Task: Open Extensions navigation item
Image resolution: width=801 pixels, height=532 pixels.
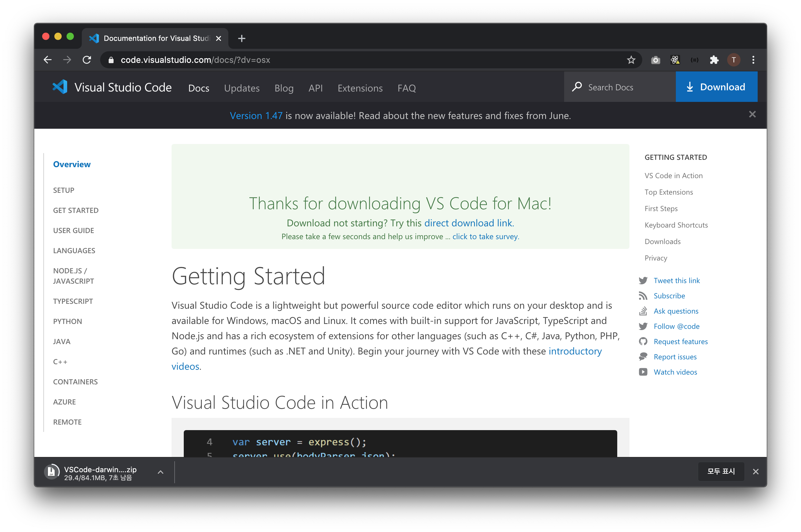Action: pos(360,88)
